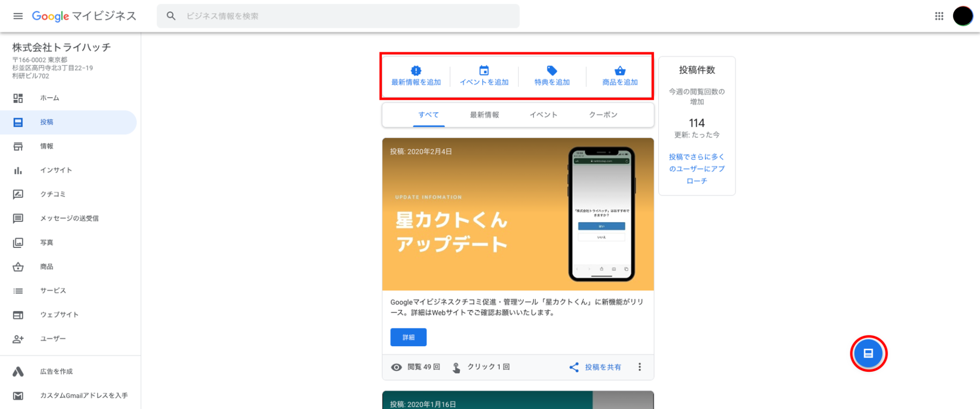Select 投稿 in the sidebar
Screen dimensions: 980x409
(x=68, y=122)
